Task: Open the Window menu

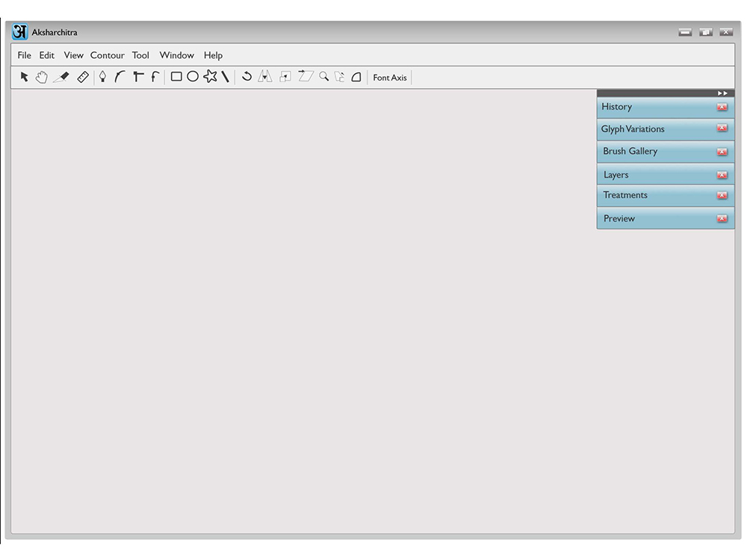Action: (177, 55)
